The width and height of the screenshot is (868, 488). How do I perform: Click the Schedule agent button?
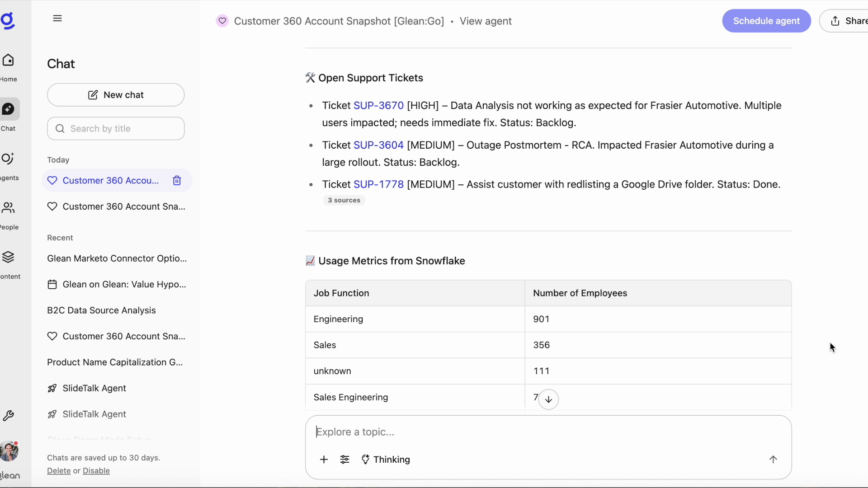766,21
